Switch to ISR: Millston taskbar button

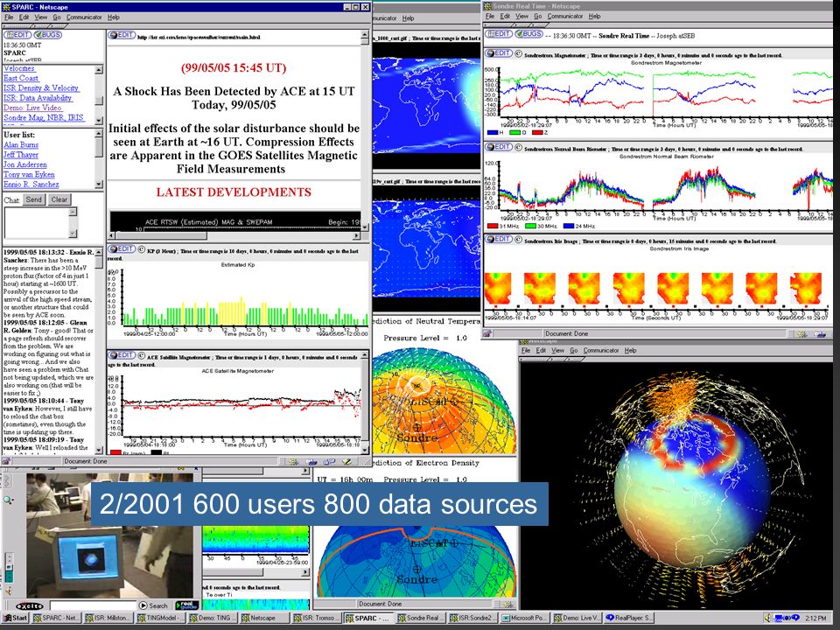click(x=108, y=618)
